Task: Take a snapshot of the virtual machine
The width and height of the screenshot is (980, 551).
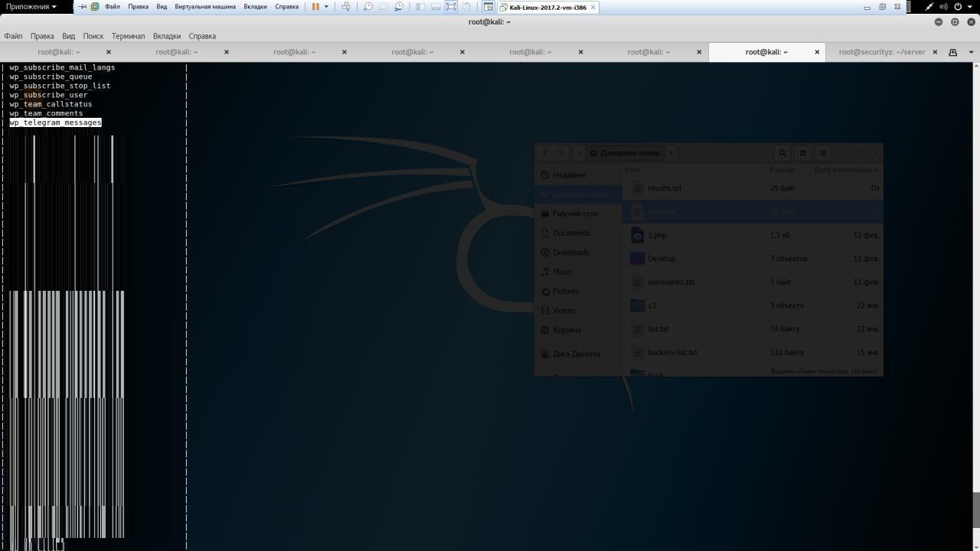Action: 368,6
